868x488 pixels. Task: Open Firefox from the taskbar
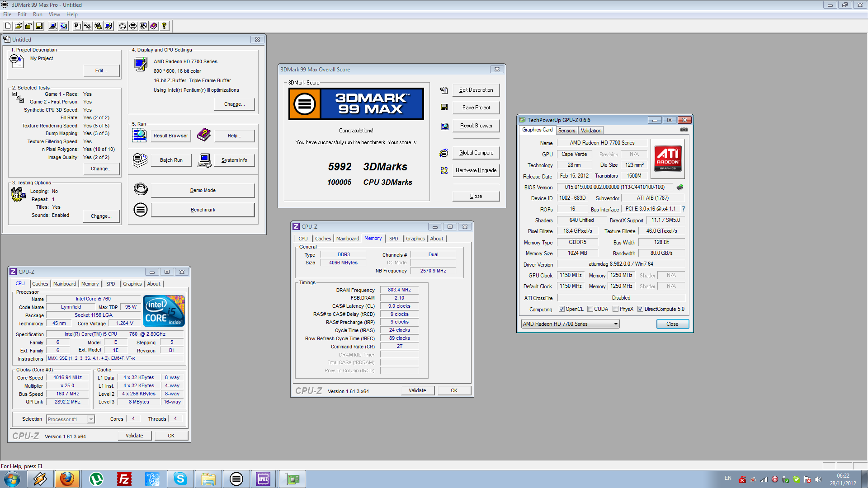point(67,479)
